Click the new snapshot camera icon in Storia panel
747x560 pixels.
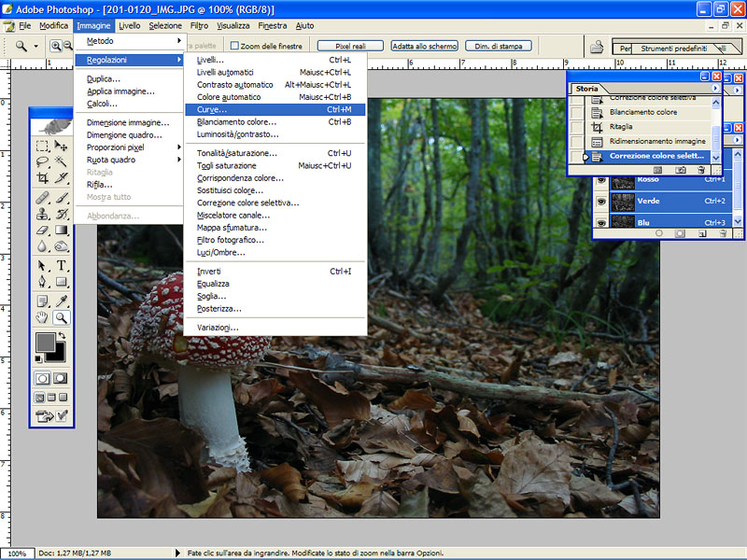click(x=681, y=170)
